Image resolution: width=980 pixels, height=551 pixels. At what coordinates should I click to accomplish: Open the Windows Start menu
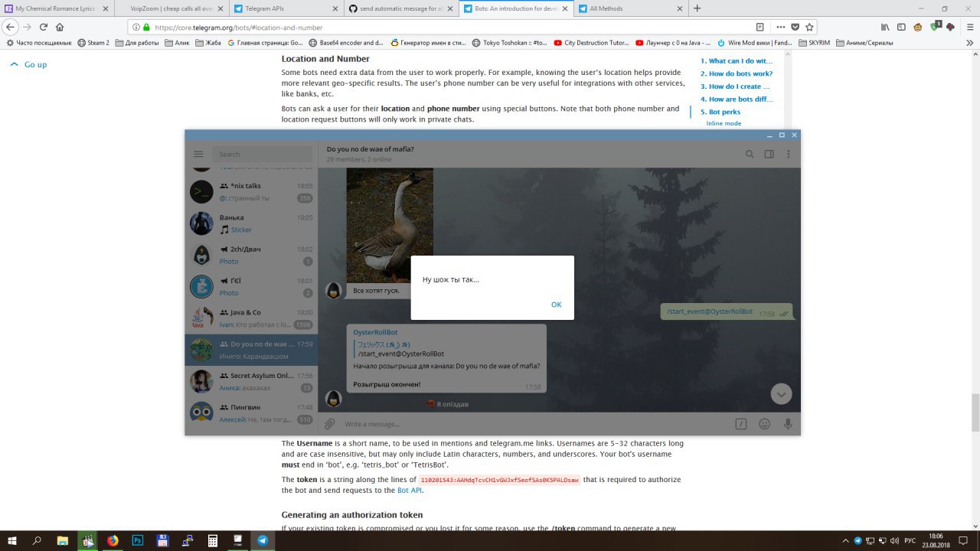coord(12,540)
